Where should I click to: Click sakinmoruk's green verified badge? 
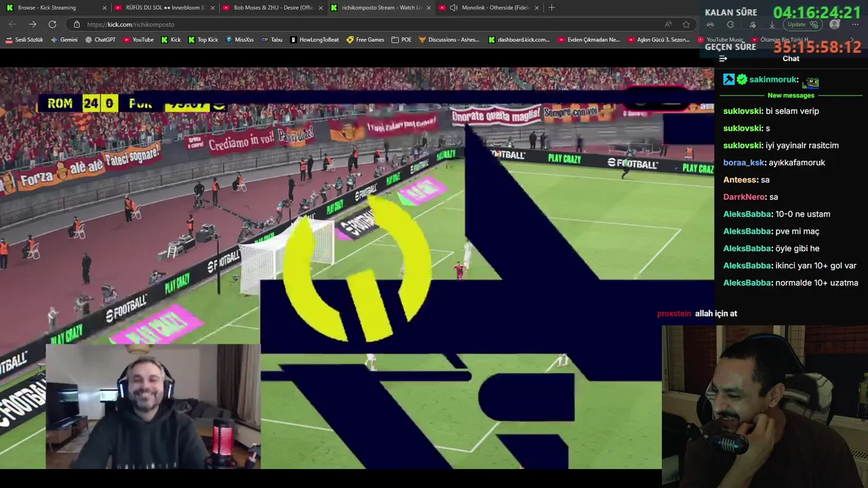pos(742,79)
